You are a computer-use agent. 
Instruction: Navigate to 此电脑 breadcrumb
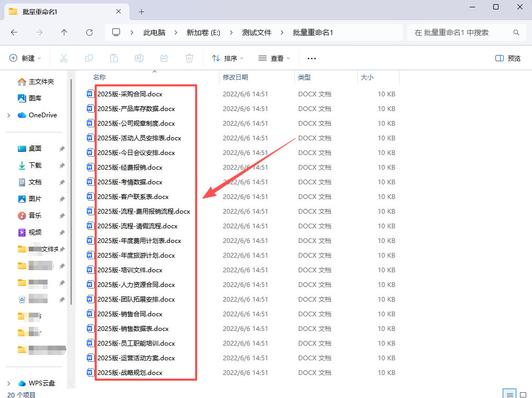(154, 32)
